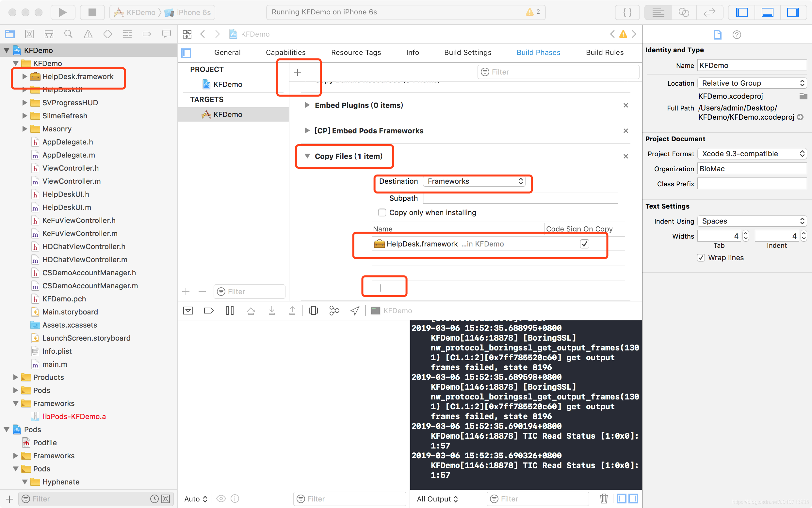
Task: Open the Debug Memory Graph icon
Action: [334, 311]
